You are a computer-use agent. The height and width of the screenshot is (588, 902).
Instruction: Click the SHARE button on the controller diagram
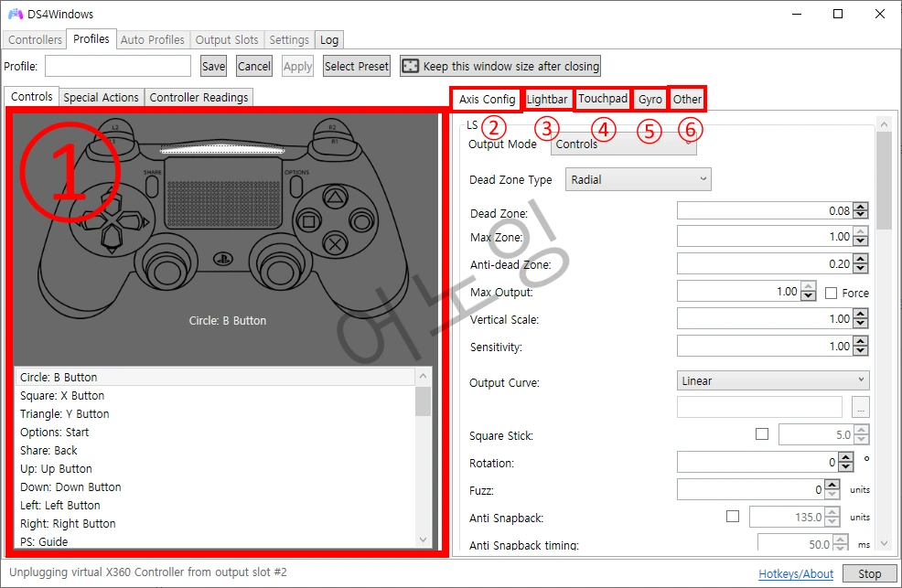pos(152,186)
